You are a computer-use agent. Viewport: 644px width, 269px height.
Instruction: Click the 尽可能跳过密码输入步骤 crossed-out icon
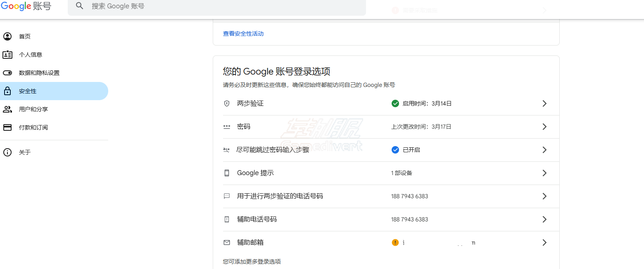tap(226, 150)
